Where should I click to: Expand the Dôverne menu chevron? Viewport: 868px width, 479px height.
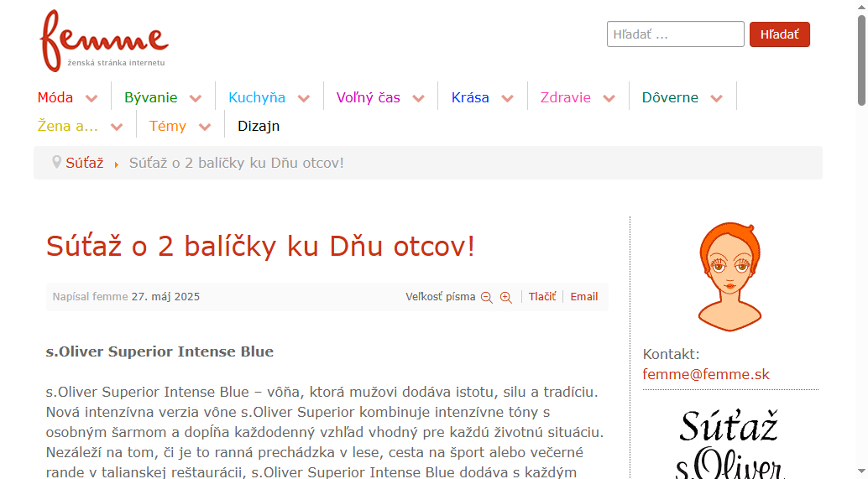coord(716,98)
